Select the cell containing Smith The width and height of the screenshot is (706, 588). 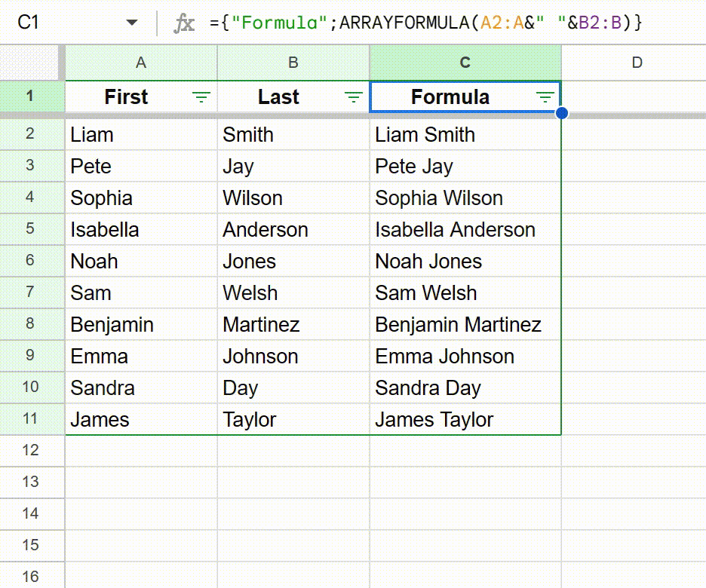pyautogui.click(x=293, y=134)
